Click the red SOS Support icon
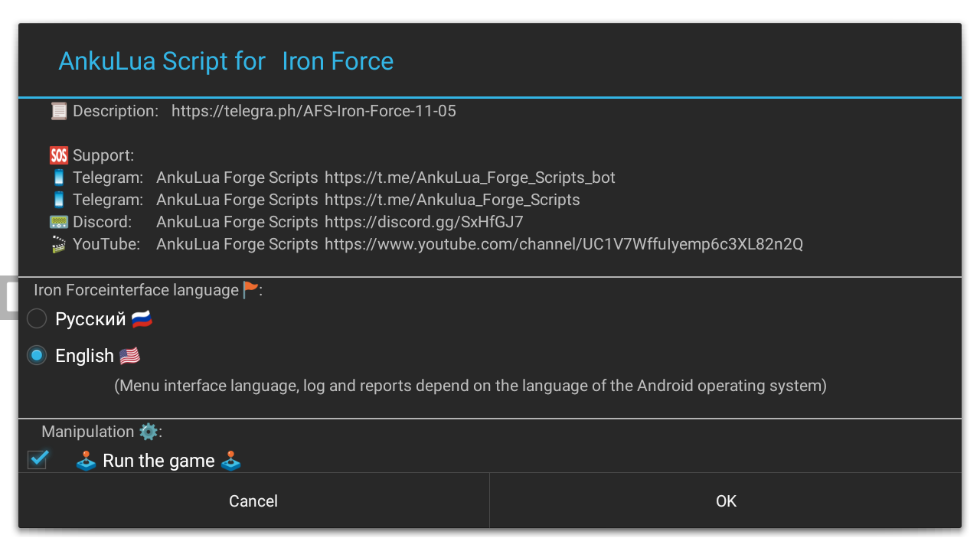980x551 pixels. [x=59, y=155]
